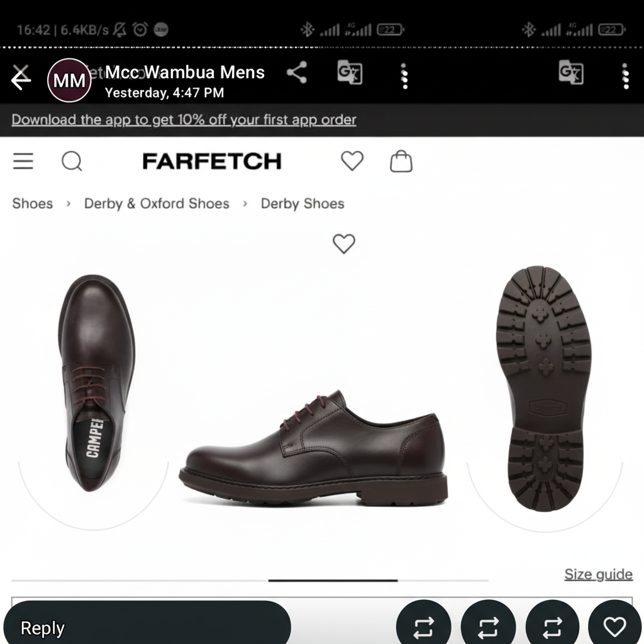Image resolution: width=644 pixels, height=644 pixels.
Task: Go to Shoes breadcrumb
Action: click(x=33, y=203)
